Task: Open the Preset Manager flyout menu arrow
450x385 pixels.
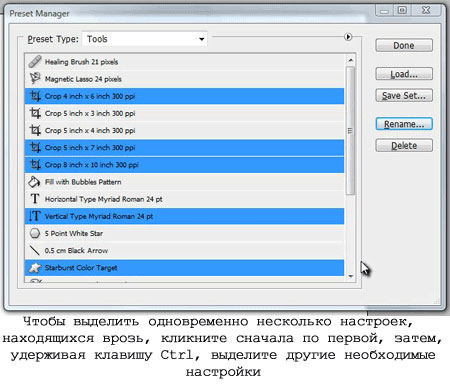Action: pos(348,37)
